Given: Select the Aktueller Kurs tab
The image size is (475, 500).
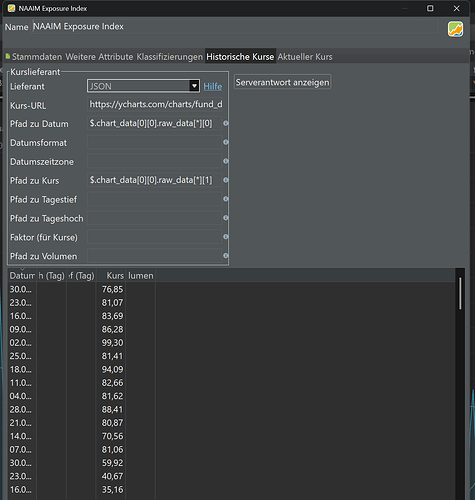Looking at the screenshot, I should [305, 57].
